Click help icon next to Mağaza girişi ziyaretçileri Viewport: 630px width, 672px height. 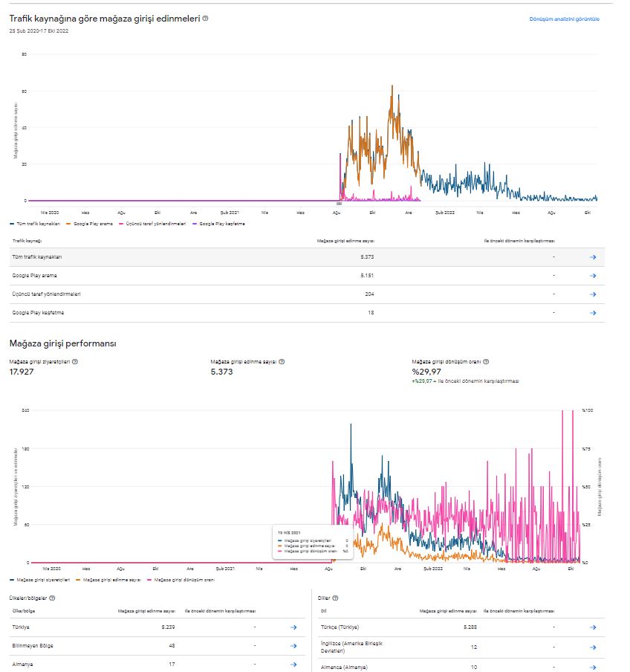click(75, 362)
